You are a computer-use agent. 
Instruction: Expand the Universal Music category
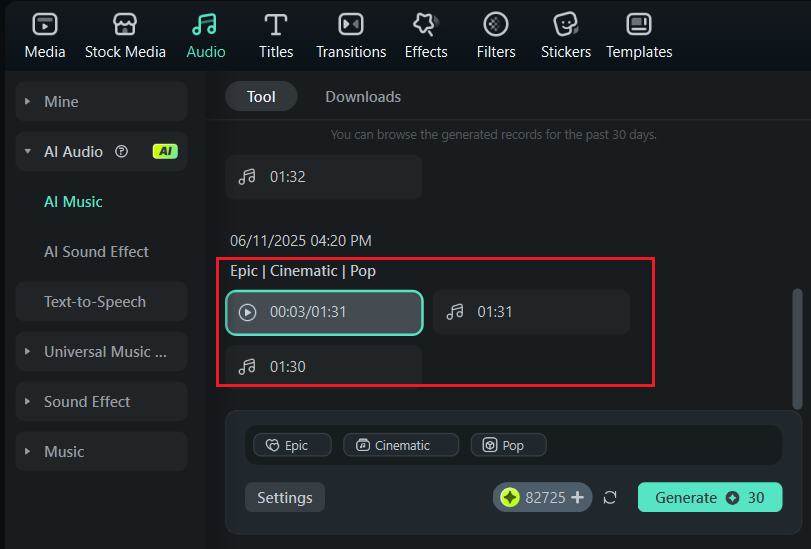coord(27,351)
